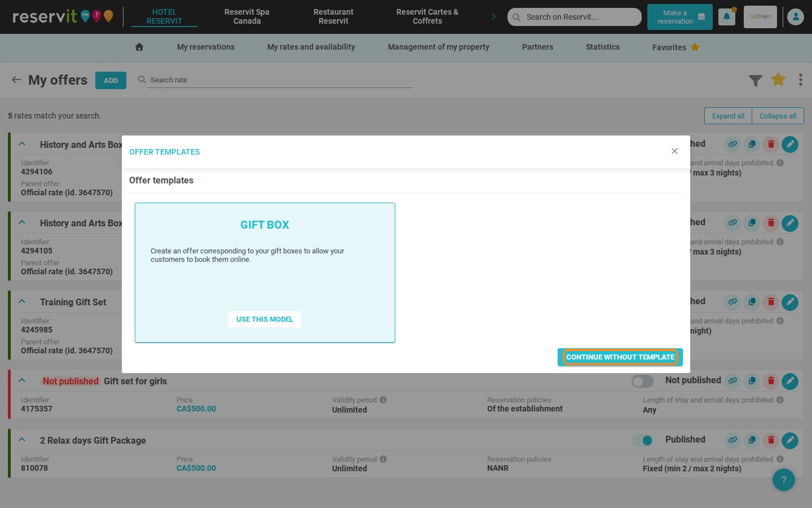Open the filter funnel icon

[756, 81]
